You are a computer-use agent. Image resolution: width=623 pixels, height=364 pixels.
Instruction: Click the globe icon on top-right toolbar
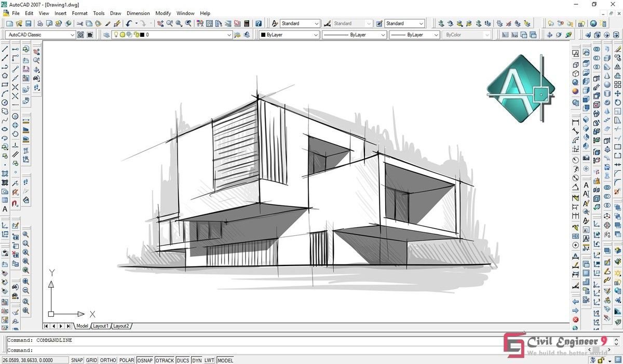pos(593,23)
